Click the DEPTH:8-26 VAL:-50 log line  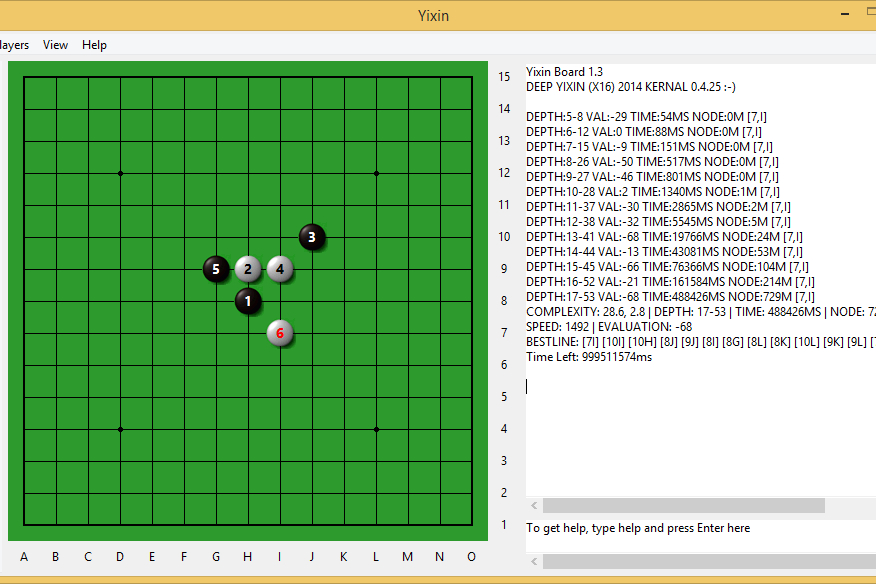point(652,162)
